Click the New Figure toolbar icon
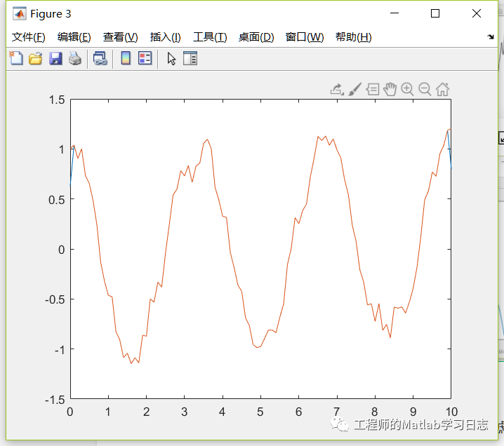The height and width of the screenshot is (446, 504). (x=16, y=58)
